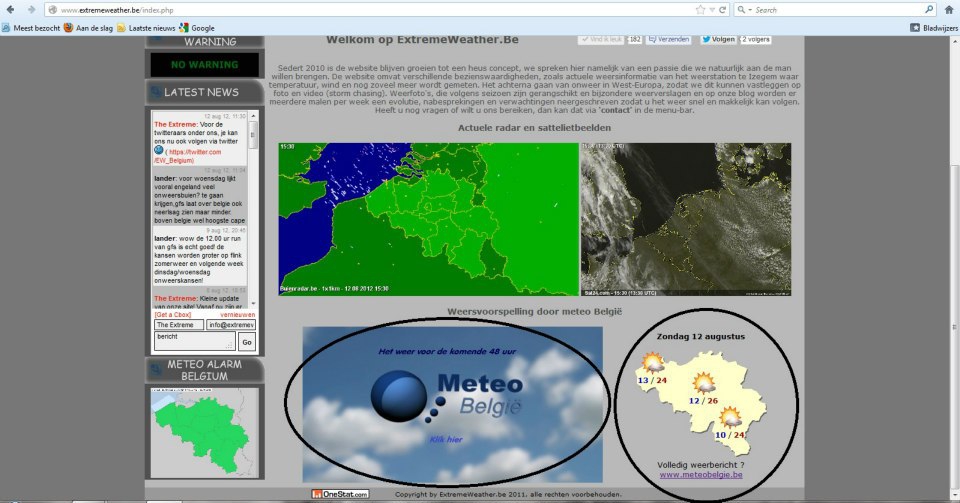Click the 2 volgers counter
The width and height of the screenshot is (960, 503).
click(756, 39)
